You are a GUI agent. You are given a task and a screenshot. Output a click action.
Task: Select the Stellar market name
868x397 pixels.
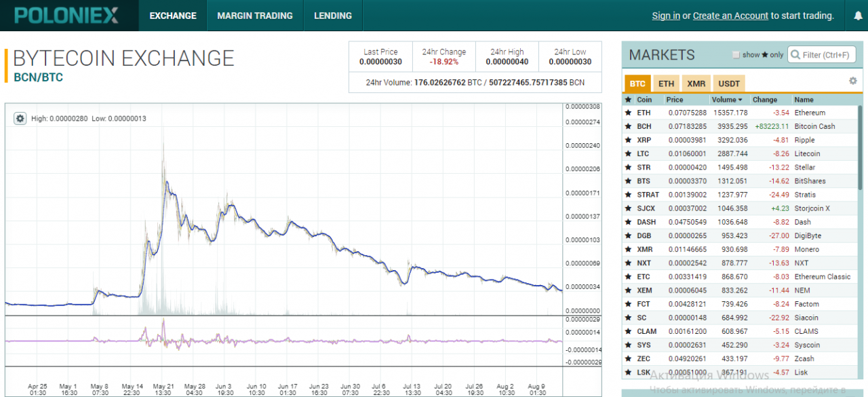(805, 167)
